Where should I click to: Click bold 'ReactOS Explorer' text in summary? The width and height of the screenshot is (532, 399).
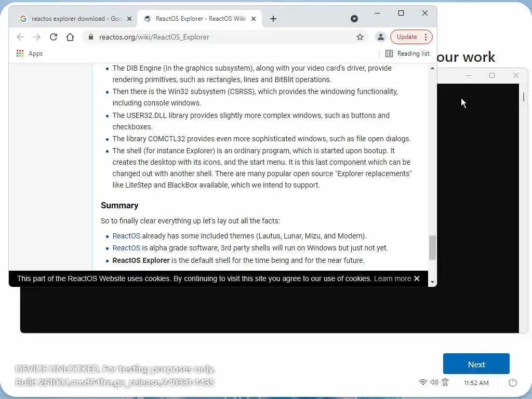pyautogui.click(x=141, y=260)
